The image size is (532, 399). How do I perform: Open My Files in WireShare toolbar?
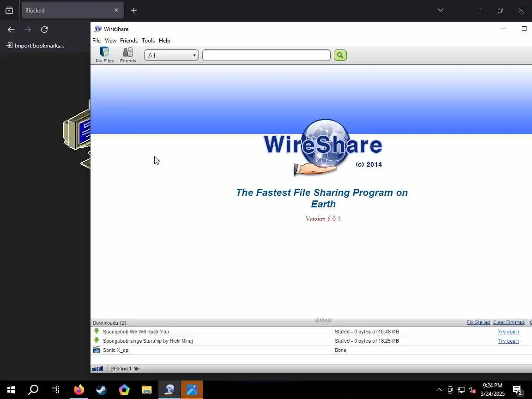pos(104,55)
